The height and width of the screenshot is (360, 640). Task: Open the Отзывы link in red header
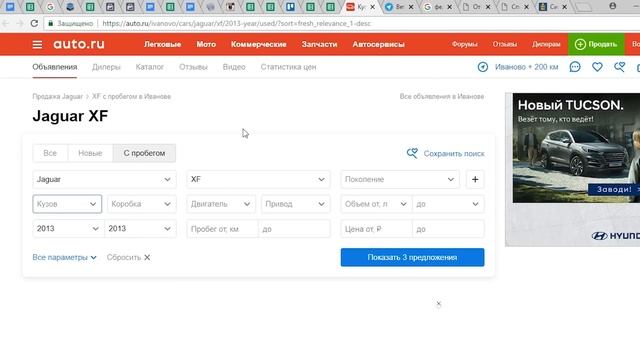point(504,44)
